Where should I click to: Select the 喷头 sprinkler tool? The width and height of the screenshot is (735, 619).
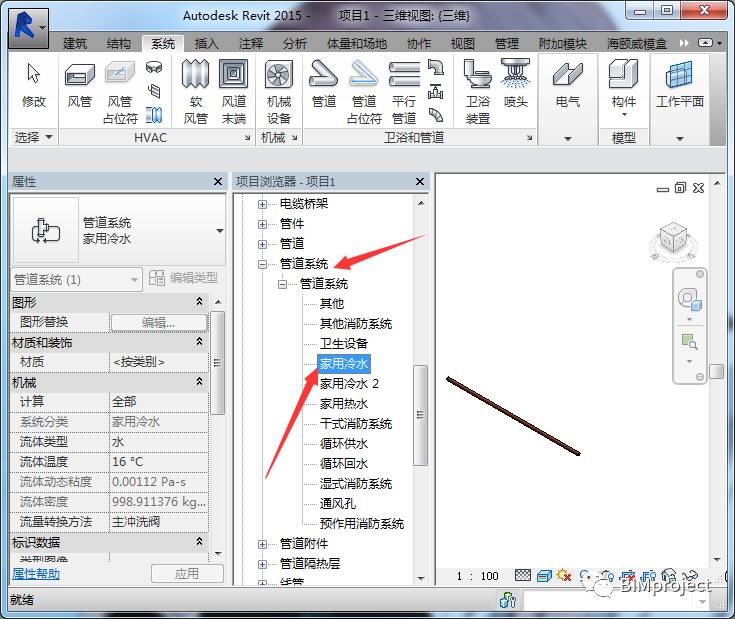point(516,85)
